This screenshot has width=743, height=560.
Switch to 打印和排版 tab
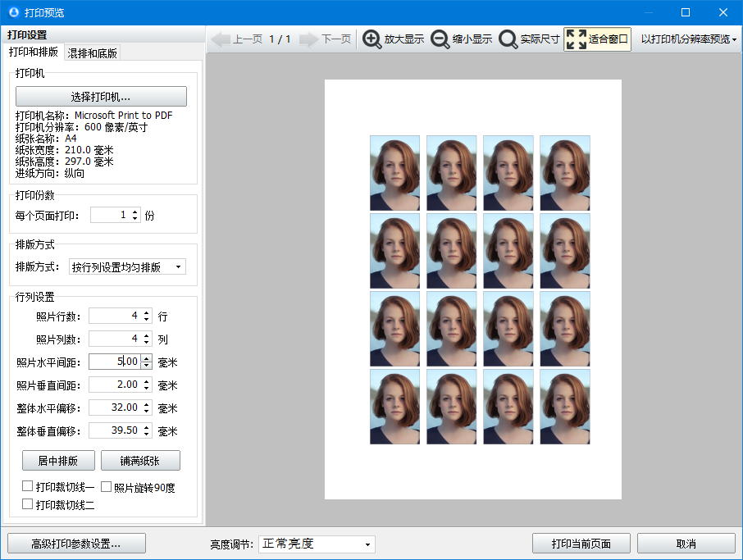[x=33, y=52]
